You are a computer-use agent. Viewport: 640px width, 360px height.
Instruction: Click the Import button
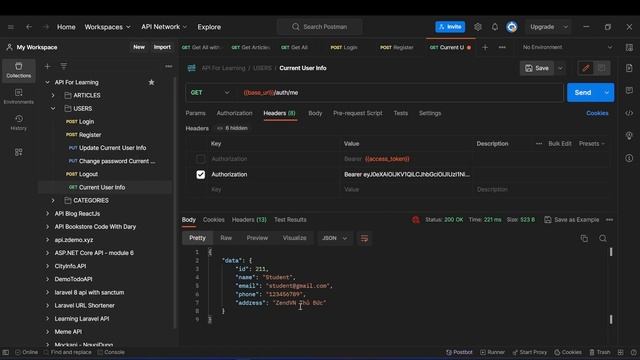162,47
